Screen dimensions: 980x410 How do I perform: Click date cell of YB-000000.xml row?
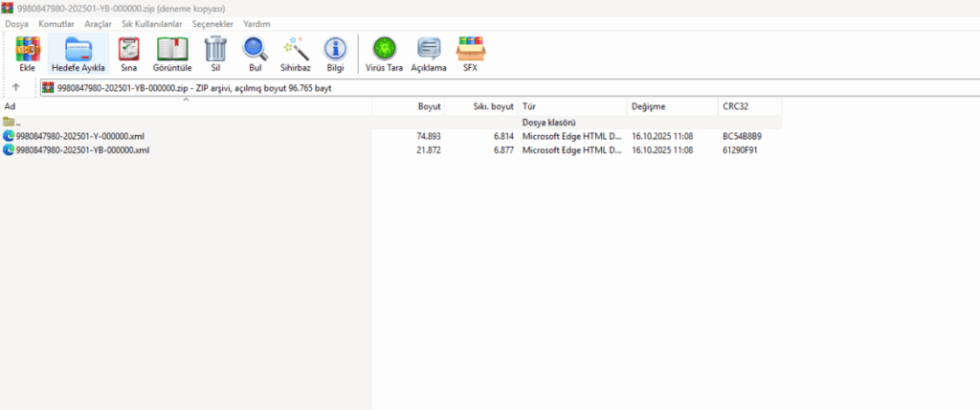[x=662, y=150]
